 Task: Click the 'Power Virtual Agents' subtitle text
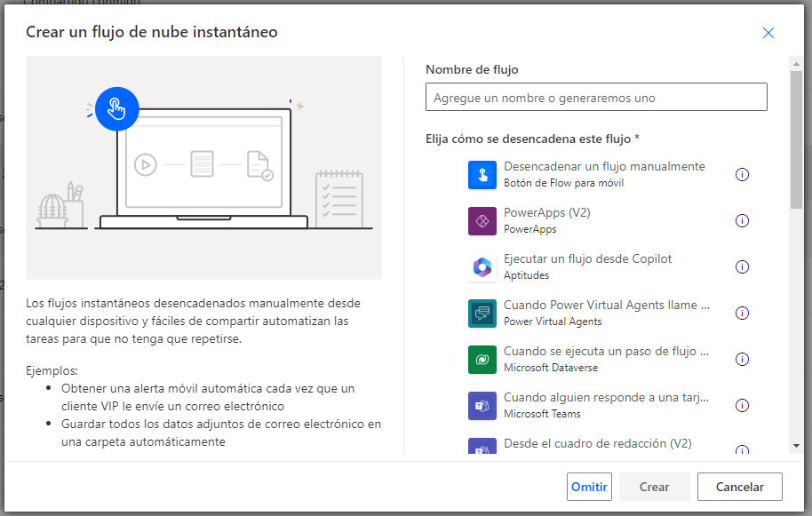[553, 322]
